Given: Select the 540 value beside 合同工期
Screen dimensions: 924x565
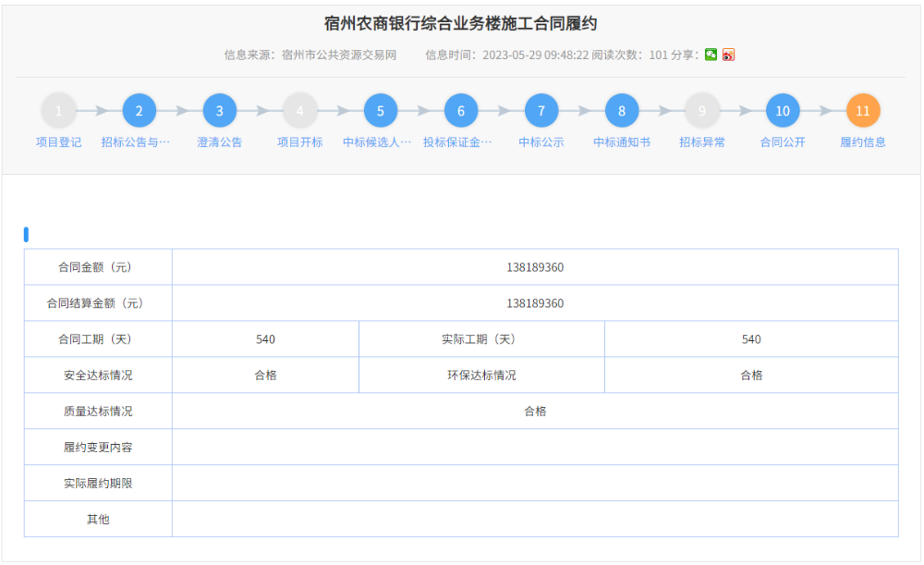Looking at the screenshot, I should 265,339.
